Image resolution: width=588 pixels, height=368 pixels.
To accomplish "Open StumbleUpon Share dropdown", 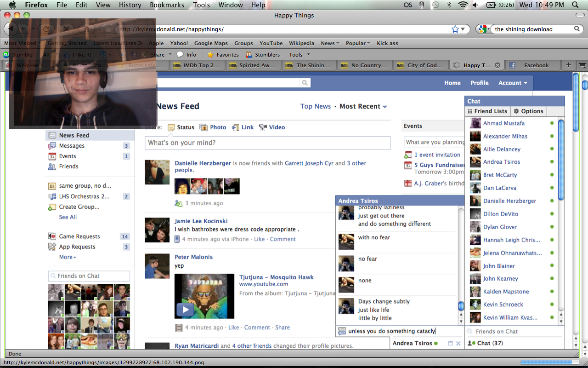I will point(158,54).
